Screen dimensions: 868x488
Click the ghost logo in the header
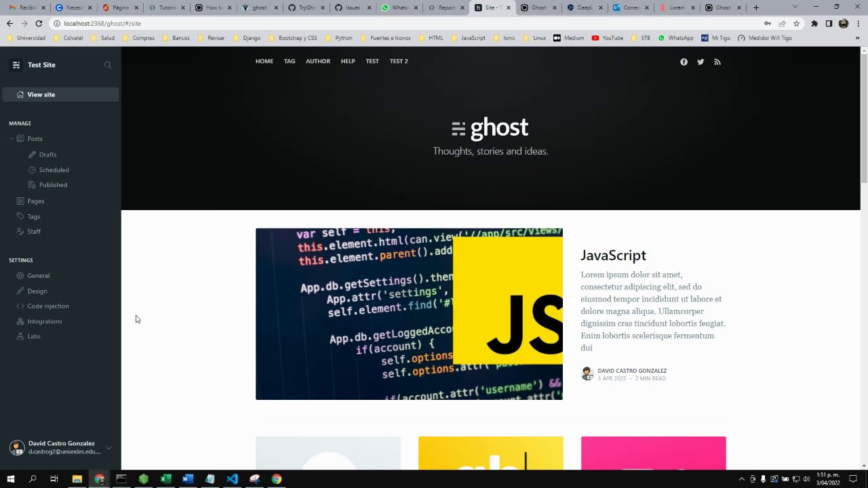pyautogui.click(x=490, y=128)
